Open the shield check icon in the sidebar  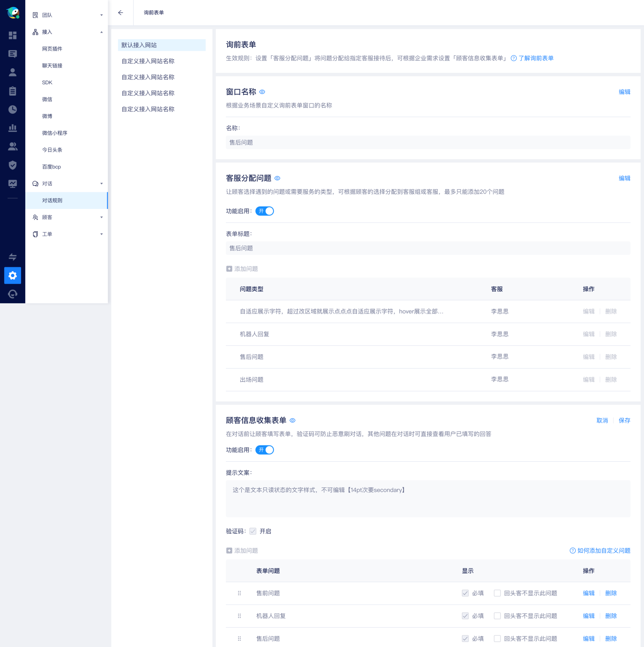coord(13,165)
